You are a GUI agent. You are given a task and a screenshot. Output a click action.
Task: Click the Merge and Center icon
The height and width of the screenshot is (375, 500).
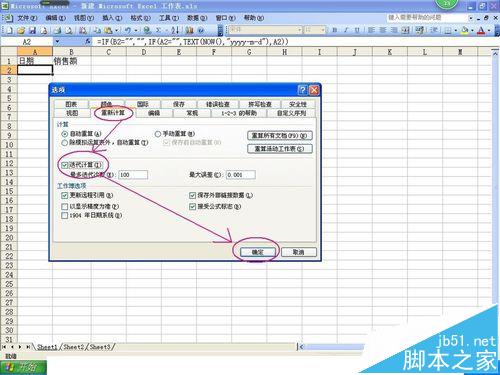pyautogui.click(x=405, y=30)
